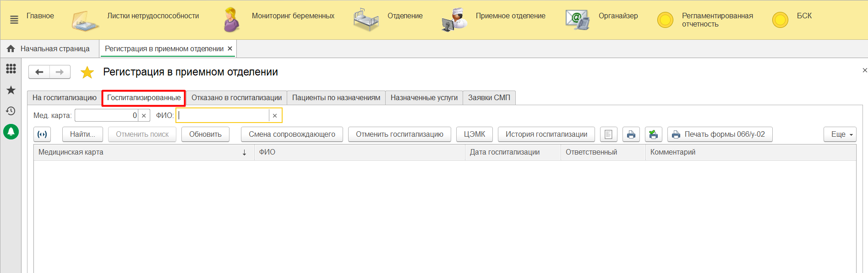The image size is (868, 273).
Task: Sort by Медицинская карта column header
Action: pos(142,152)
